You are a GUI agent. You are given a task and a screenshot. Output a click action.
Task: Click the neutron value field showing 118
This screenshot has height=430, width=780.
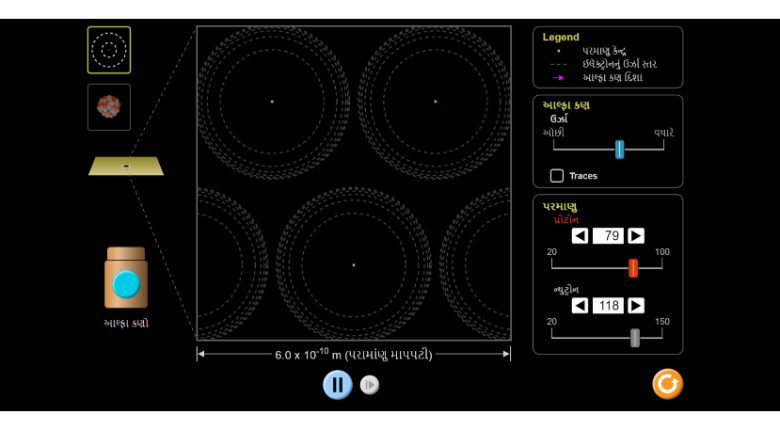coord(608,305)
